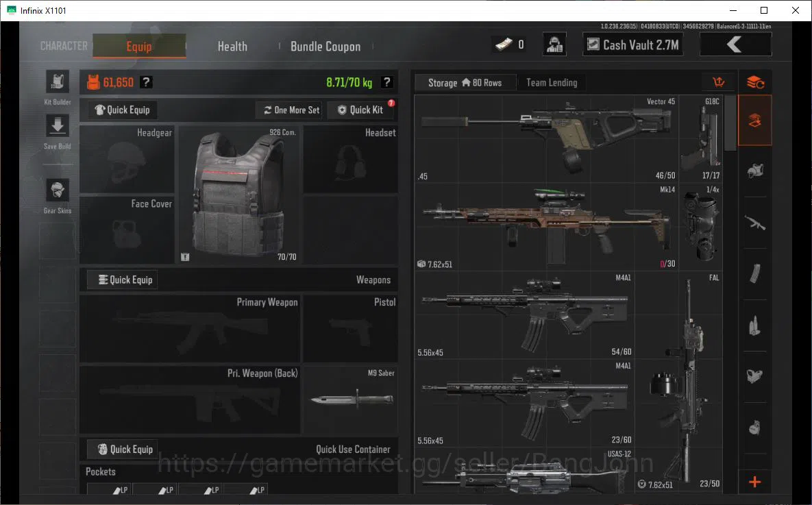812x505 pixels.
Task: Filter storage by rifle weapons icon
Action: click(755, 223)
